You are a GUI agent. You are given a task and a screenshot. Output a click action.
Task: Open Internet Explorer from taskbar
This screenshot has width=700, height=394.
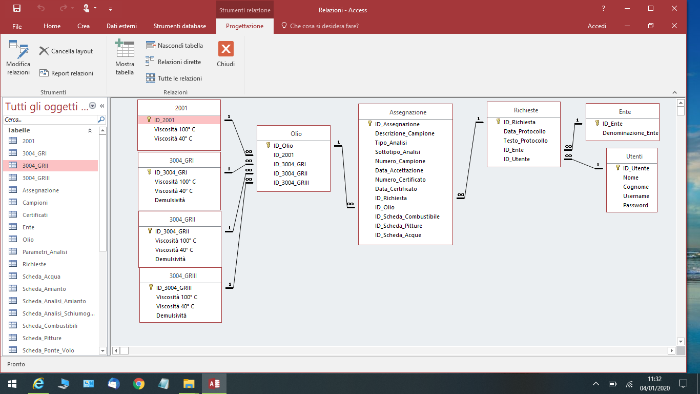point(38,383)
